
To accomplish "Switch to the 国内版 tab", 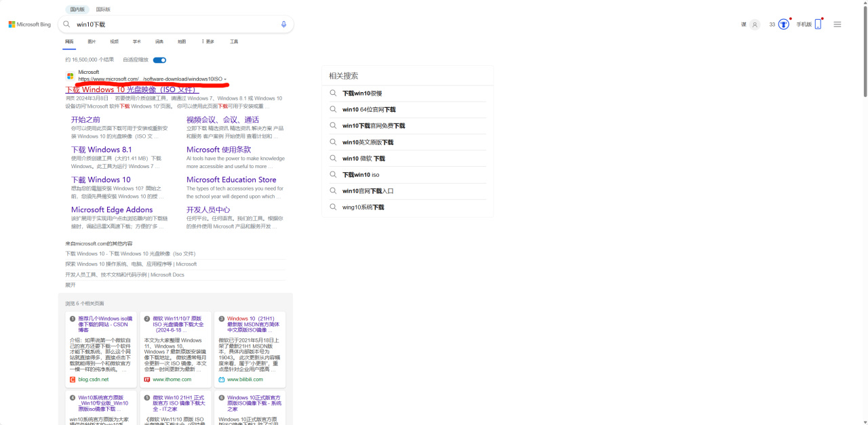I will point(77,9).
